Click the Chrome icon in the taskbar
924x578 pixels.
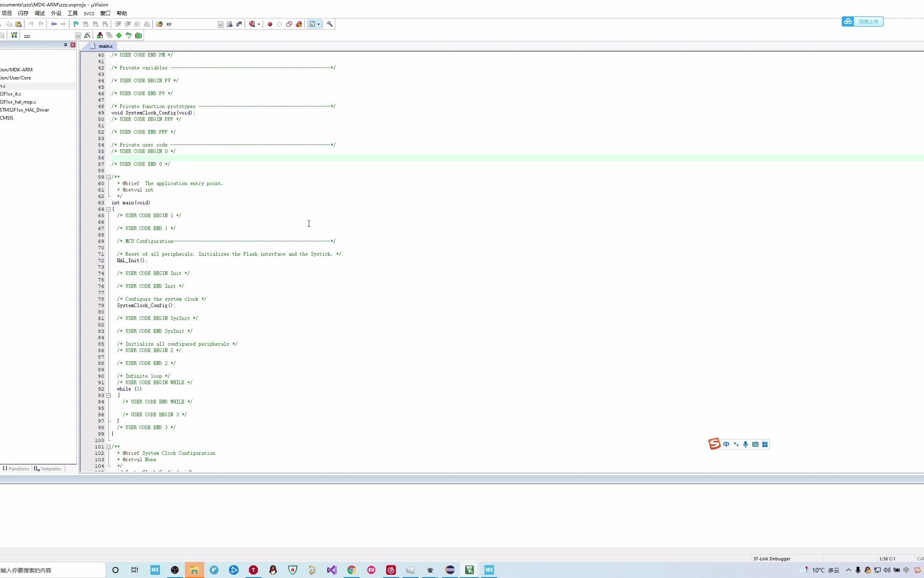tap(351, 570)
